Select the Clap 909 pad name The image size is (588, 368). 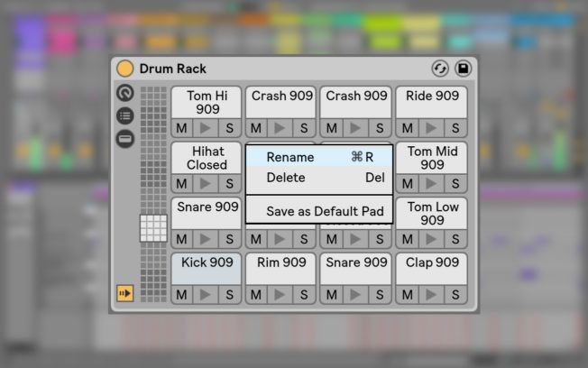tap(432, 262)
